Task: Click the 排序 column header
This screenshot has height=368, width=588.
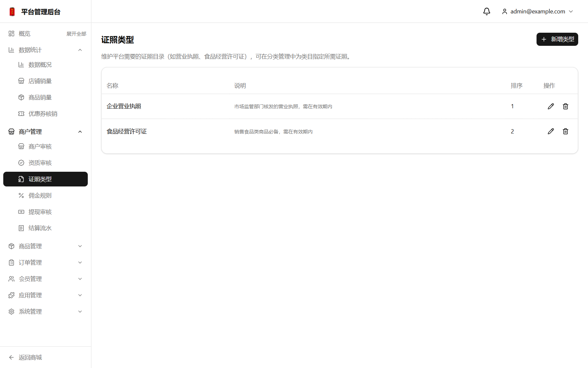Action: pyautogui.click(x=516, y=86)
